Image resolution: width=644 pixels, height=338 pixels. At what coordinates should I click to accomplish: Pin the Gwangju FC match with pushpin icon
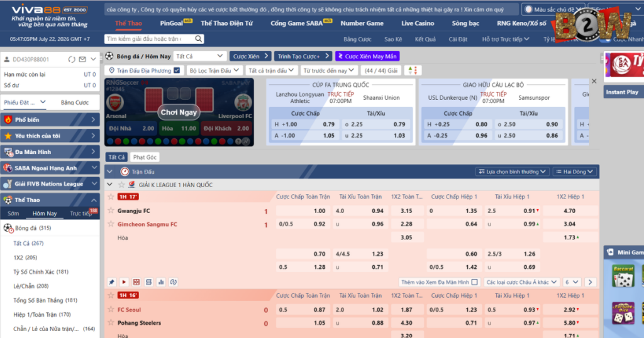click(112, 282)
